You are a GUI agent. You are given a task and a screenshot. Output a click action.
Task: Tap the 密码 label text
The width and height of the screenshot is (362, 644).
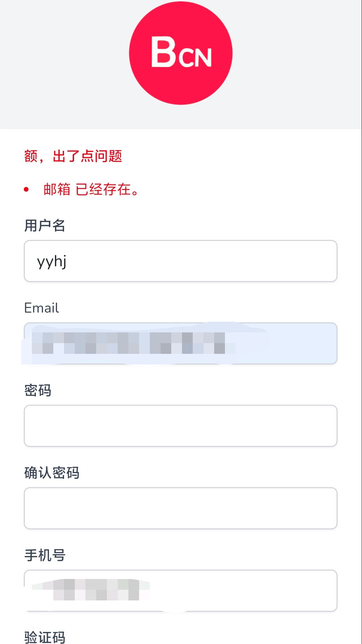(38, 390)
